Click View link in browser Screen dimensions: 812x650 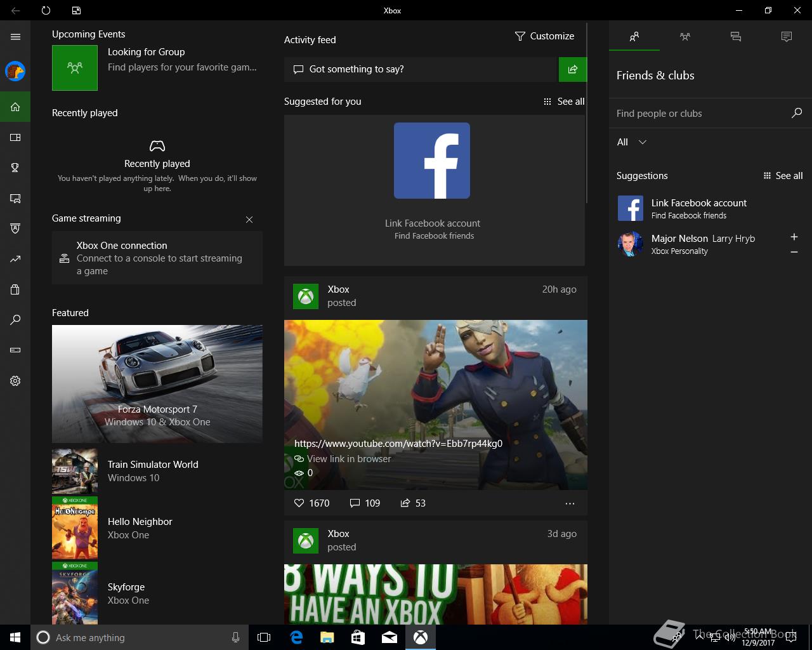(343, 459)
